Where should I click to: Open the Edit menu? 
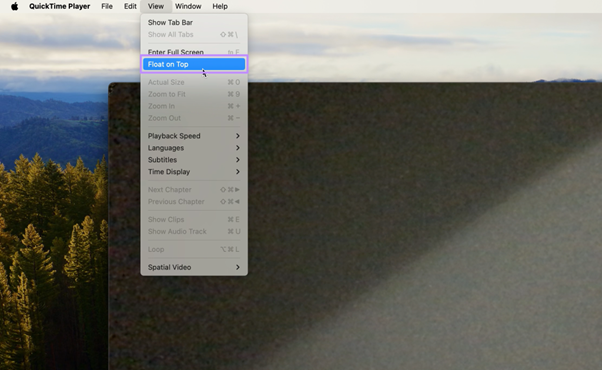pyautogui.click(x=130, y=6)
